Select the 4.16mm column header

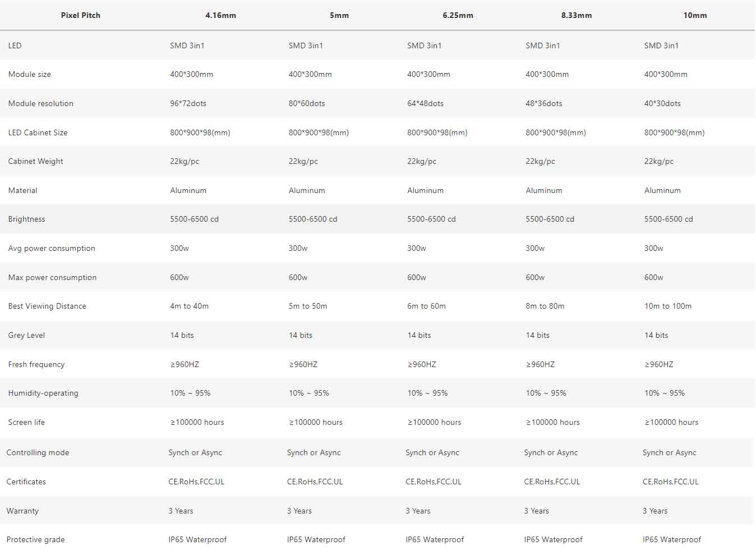point(220,16)
